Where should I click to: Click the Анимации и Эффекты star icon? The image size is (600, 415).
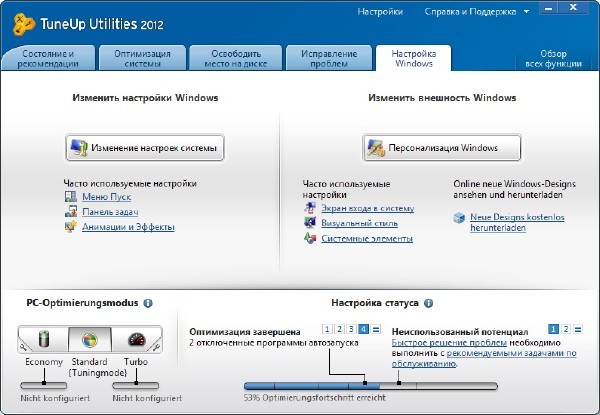coord(70,226)
